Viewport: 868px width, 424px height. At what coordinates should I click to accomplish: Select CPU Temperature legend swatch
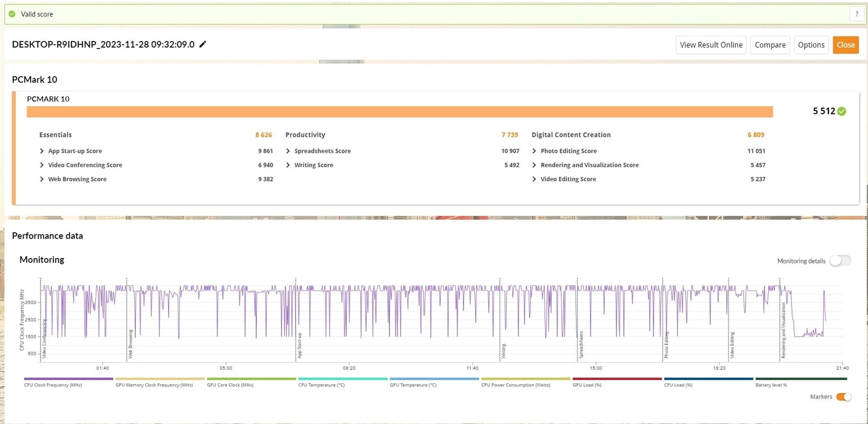click(343, 379)
